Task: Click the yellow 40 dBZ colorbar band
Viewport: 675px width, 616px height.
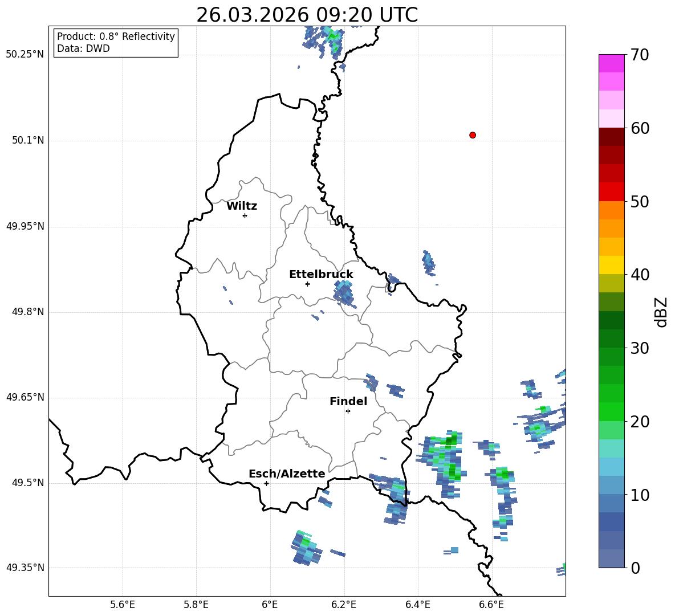Action: click(611, 265)
